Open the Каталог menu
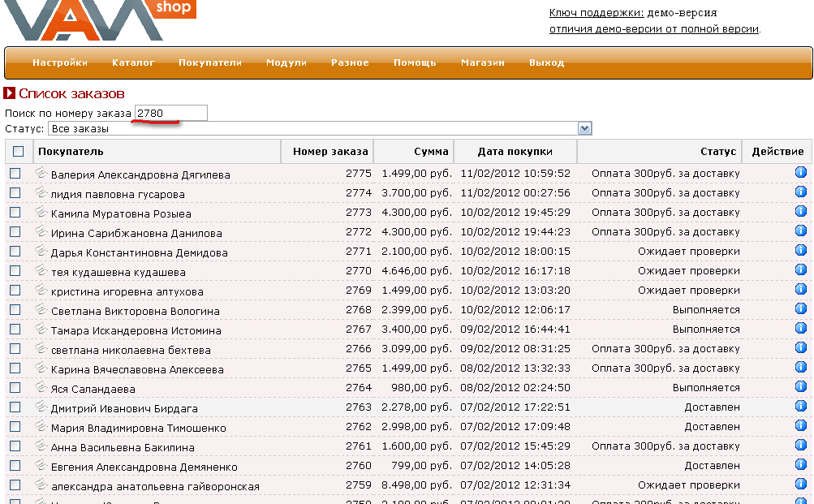This screenshot has height=504, width=814. tap(133, 62)
